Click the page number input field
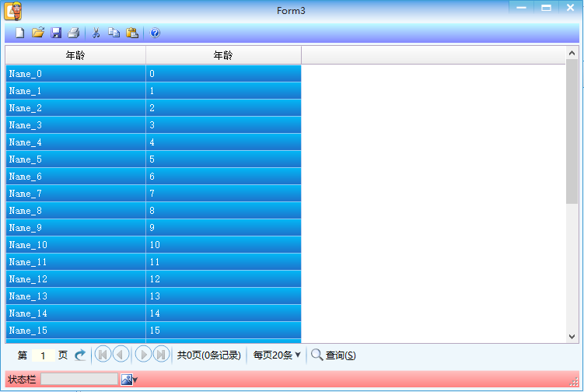 pyautogui.click(x=43, y=355)
